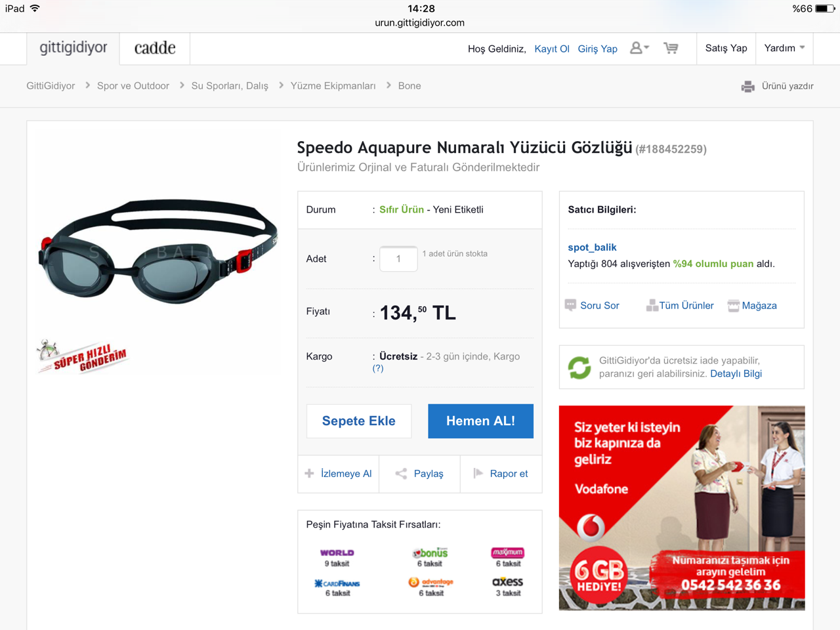Click the Sepete Ekle button
This screenshot has width=840, height=630.
pos(359,421)
